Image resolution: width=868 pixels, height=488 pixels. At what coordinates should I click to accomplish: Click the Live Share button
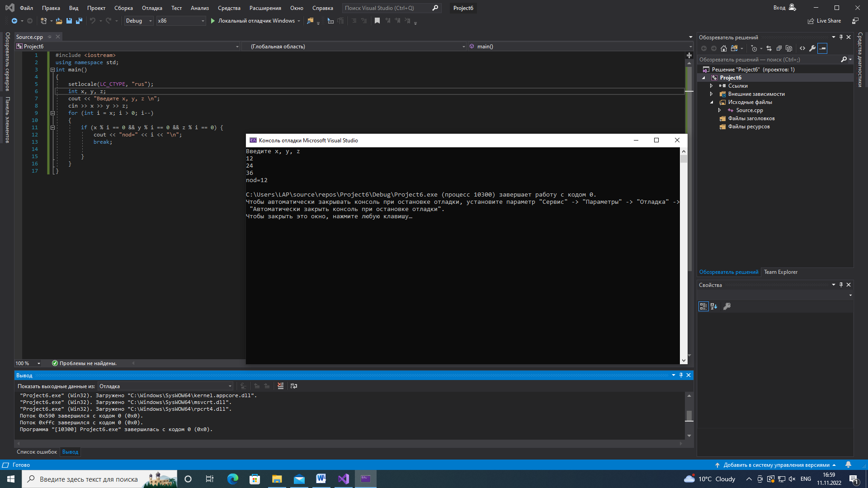tap(824, 21)
